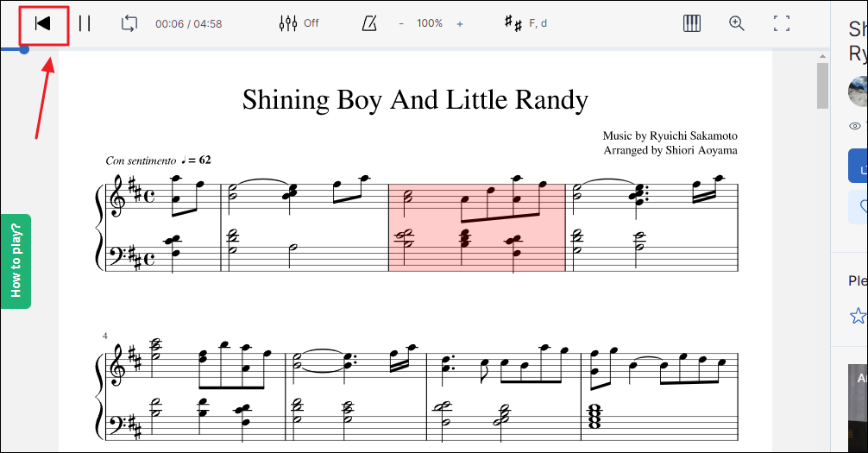This screenshot has height=453, width=868.
Task: Click the highlighted third measure
Action: tap(476, 228)
